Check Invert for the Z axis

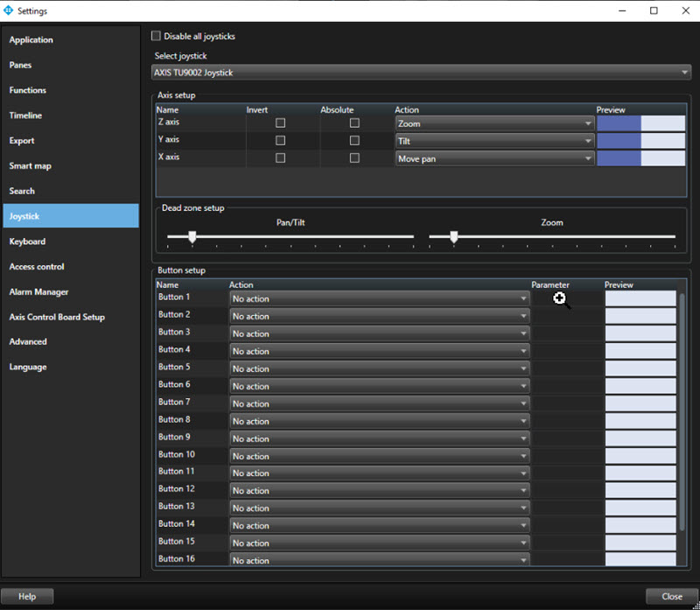(280, 123)
